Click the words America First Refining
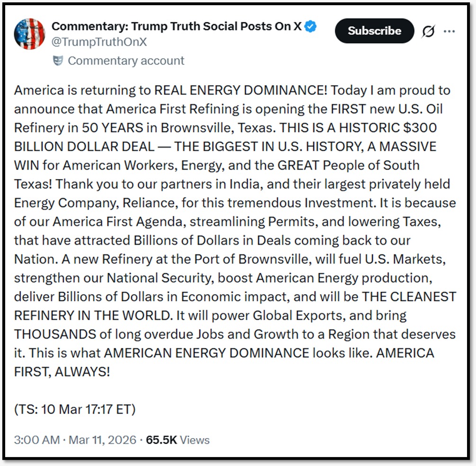This screenshot has height=466, width=476. coord(172,109)
